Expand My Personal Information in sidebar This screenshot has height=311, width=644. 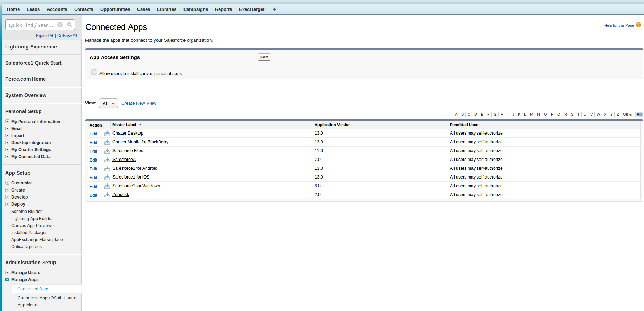[x=7, y=122]
